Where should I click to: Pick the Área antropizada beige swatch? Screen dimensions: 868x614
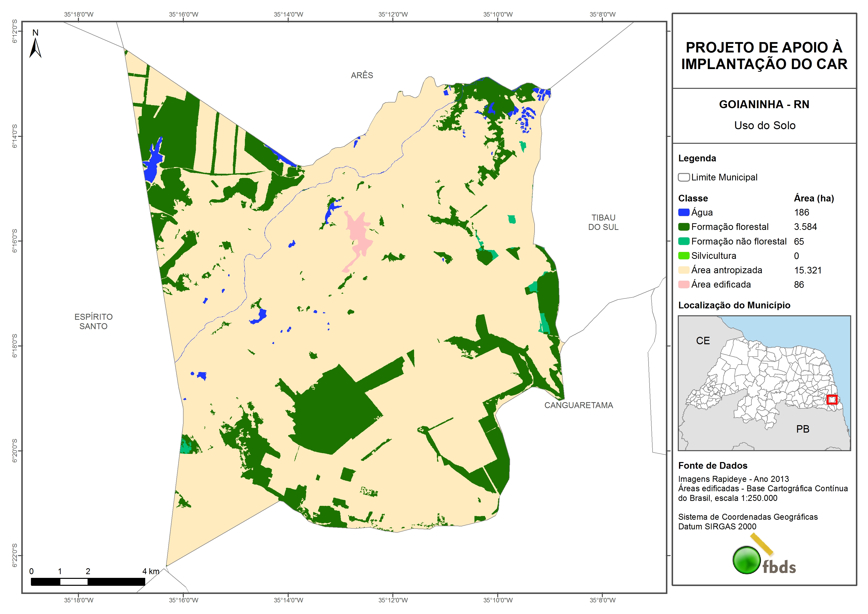pos(683,270)
